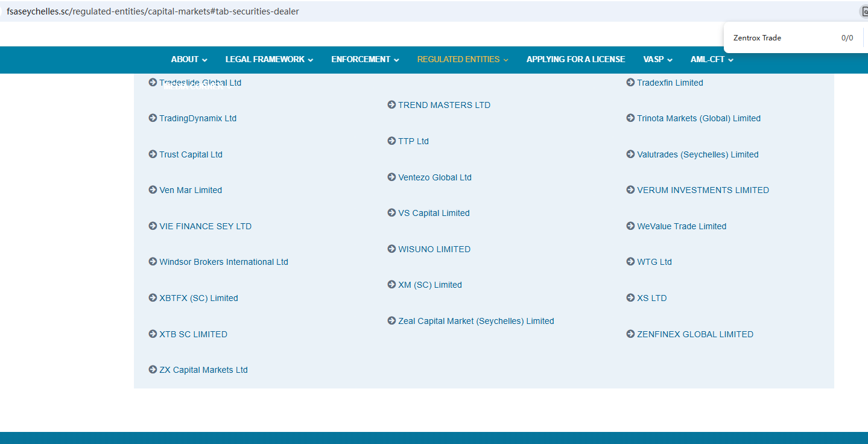Expand the ABOUT dropdown menu
This screenshot has width=868, height=444.
pyautogui.click(x=189, y=60)
